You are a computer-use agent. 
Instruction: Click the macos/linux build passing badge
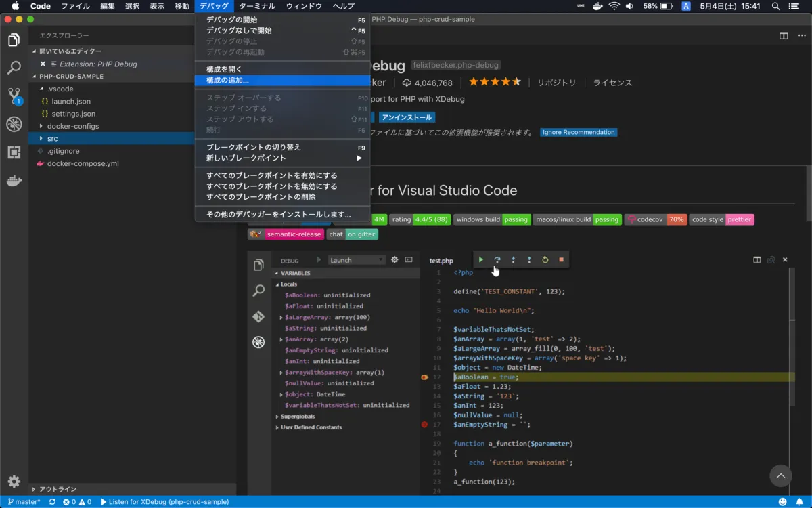(577, 219)
